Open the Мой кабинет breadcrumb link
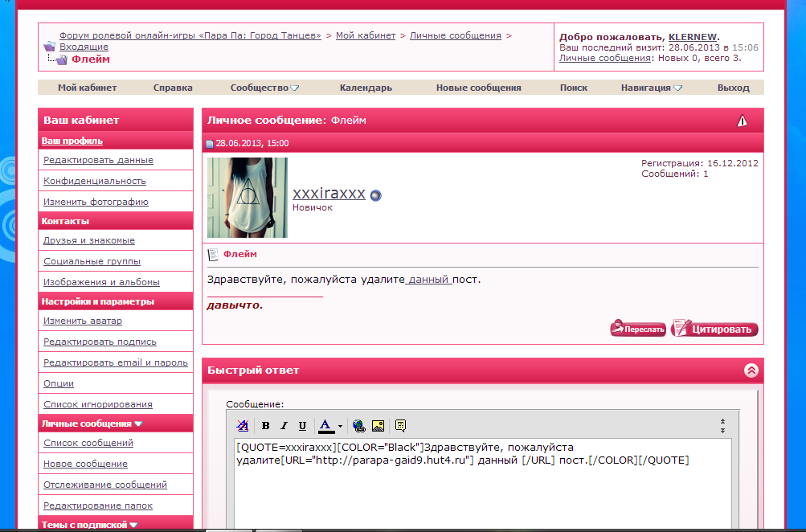Image resolution: width=806 pixels, height=532 pixels. [x=366, y=35]
